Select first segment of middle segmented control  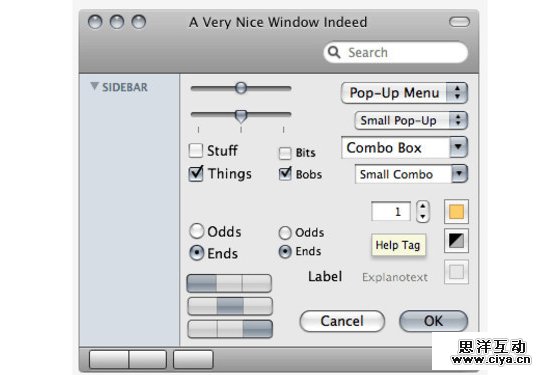point(202,306)
